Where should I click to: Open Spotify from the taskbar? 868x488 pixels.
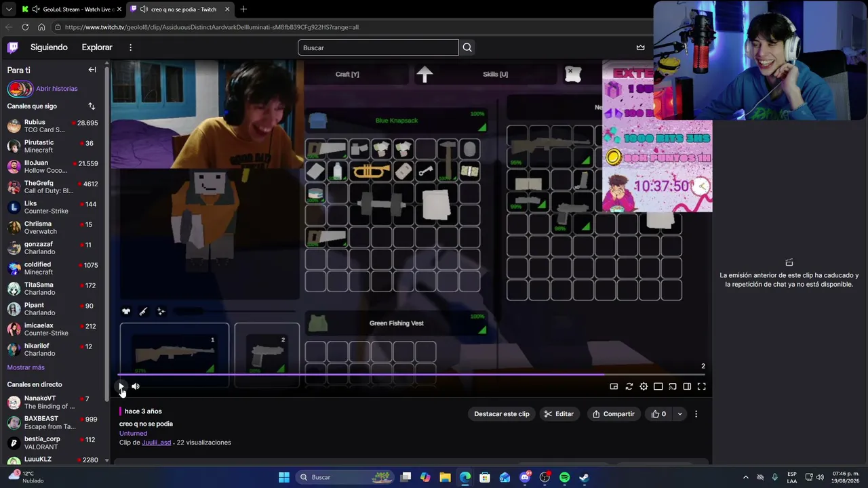pos(564,477)
